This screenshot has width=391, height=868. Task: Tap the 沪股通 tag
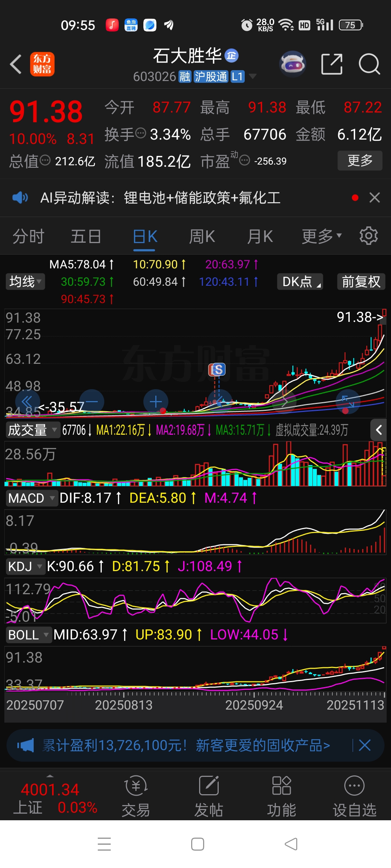[x=211, y=76]
